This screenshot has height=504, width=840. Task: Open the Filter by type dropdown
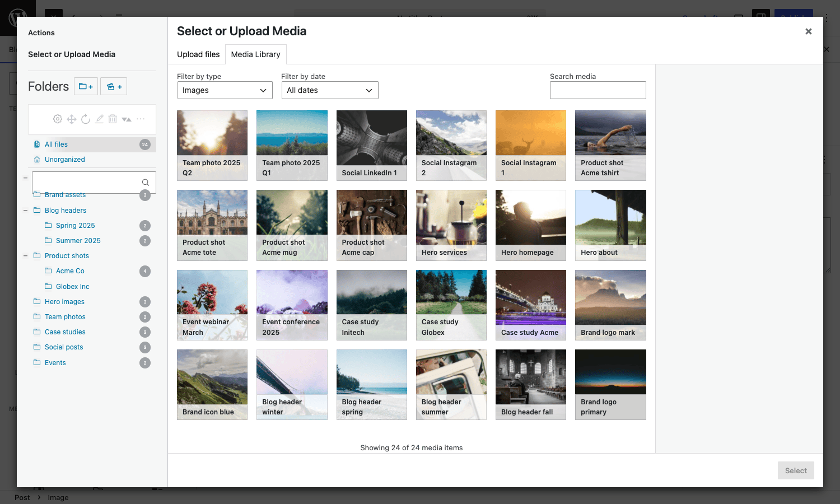click(x=225, y=90)
